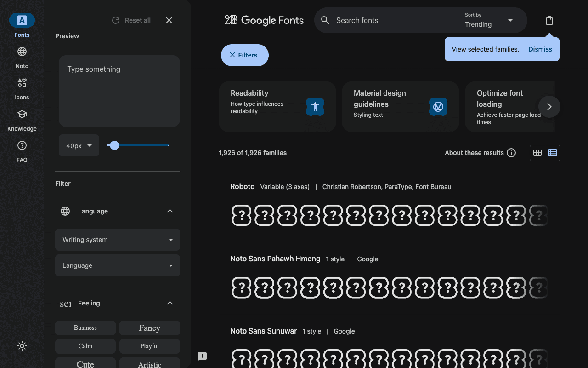
Task: Open the Readability article card
Action: click(x=277, y=107)
